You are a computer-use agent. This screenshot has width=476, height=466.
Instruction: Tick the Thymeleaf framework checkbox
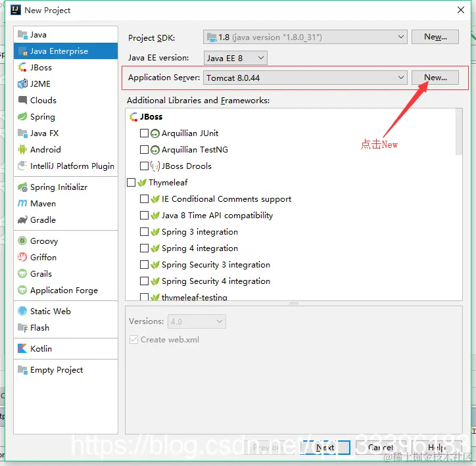131,182
